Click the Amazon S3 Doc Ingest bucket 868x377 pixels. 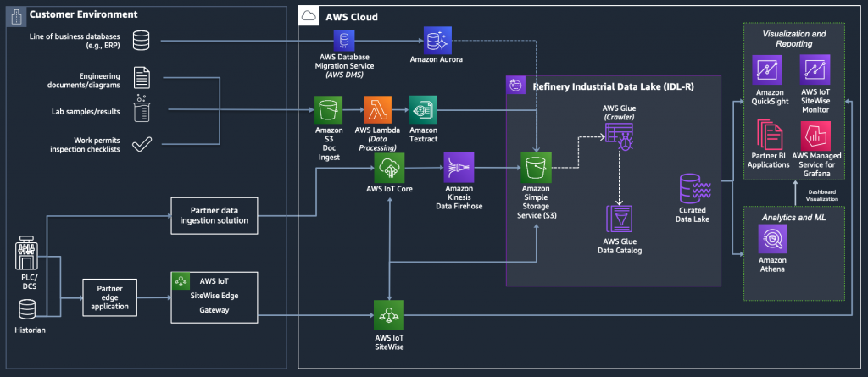click(x=328, y=109)
